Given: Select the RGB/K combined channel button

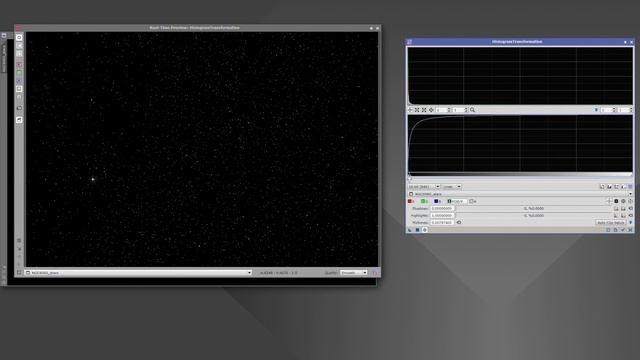Looking at the screenshot, I should pos(456,201).
